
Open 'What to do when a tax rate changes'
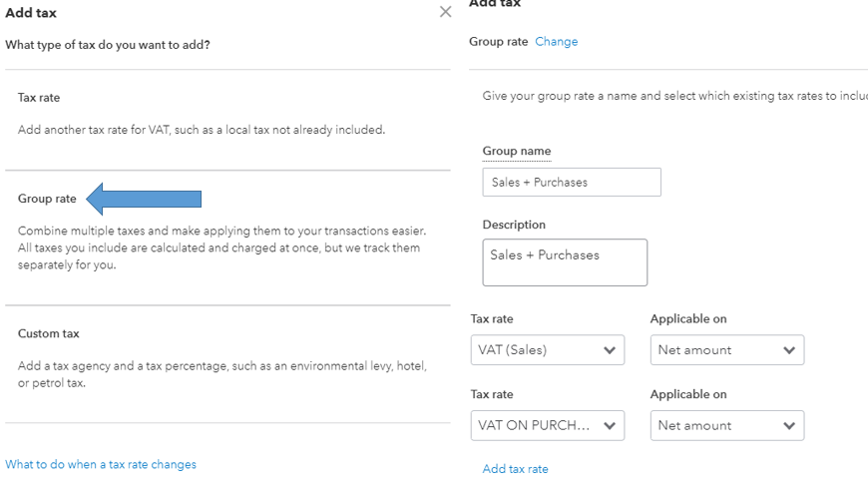coord(101,464)
